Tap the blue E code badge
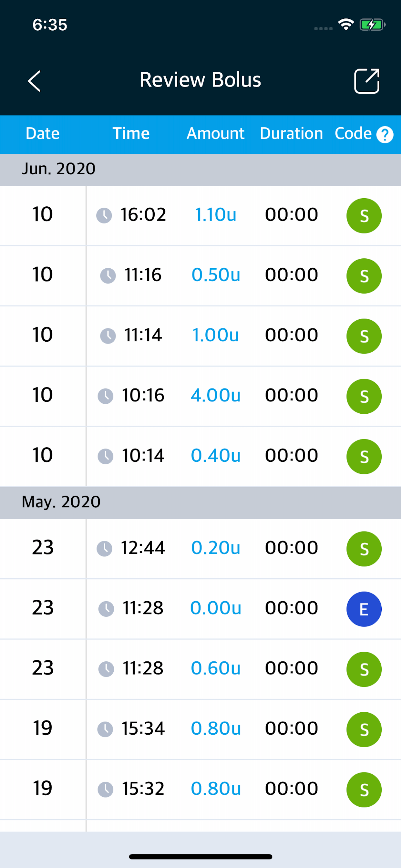 364,609
